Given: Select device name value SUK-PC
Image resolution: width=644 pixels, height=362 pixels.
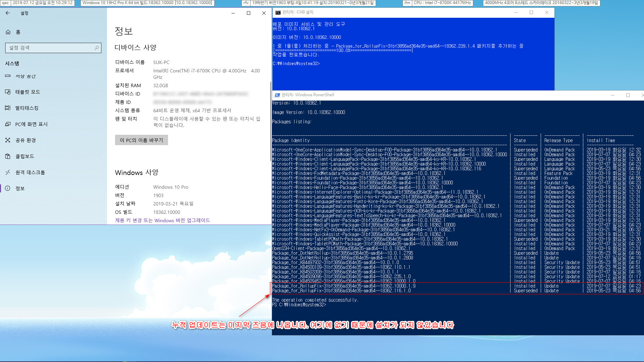Looking at the screenshot, I should [161, 62].
